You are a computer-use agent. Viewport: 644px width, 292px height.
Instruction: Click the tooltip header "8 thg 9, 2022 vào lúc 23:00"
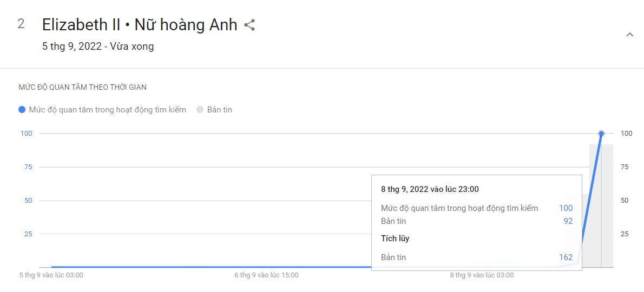(430, 189)
